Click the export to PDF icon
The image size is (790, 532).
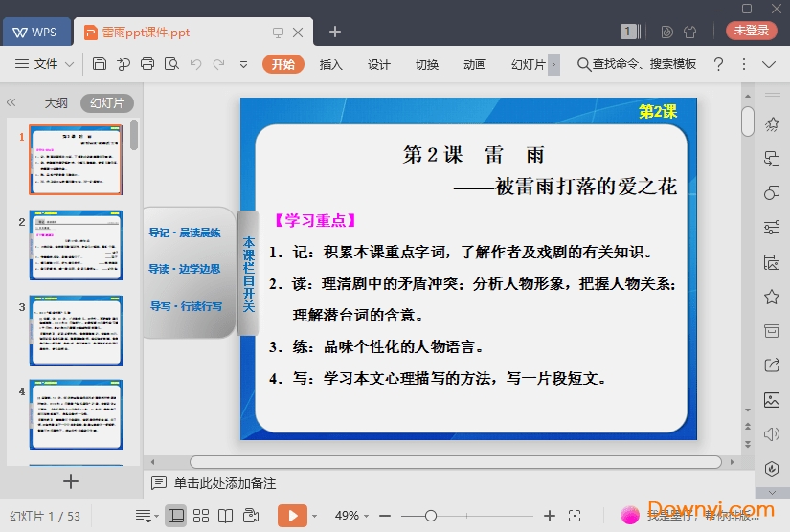pos(124,64)
